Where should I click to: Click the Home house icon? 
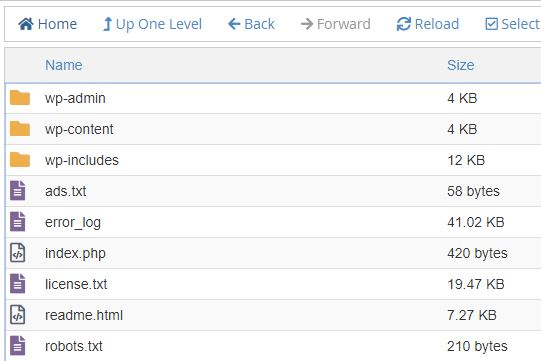26,24
